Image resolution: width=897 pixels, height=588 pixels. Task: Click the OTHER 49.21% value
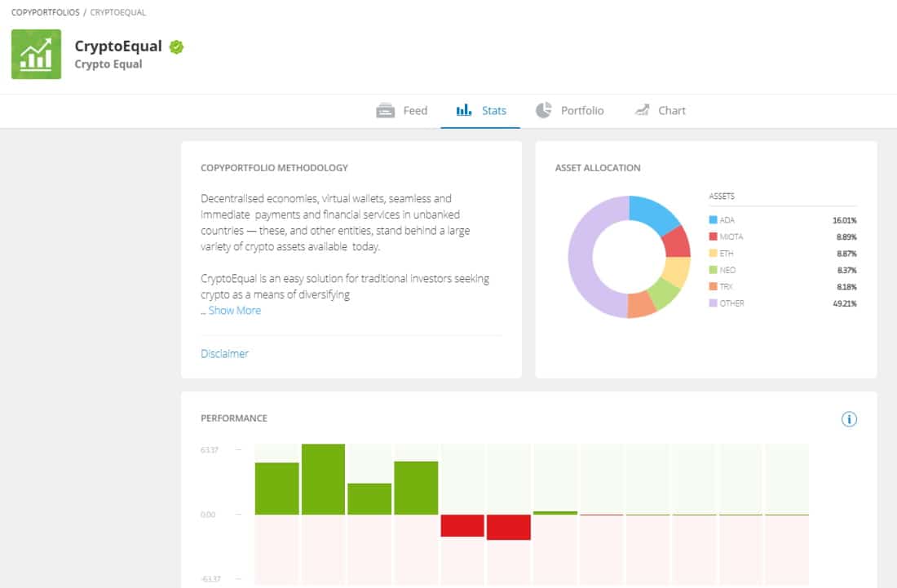(x=844, y=303)
